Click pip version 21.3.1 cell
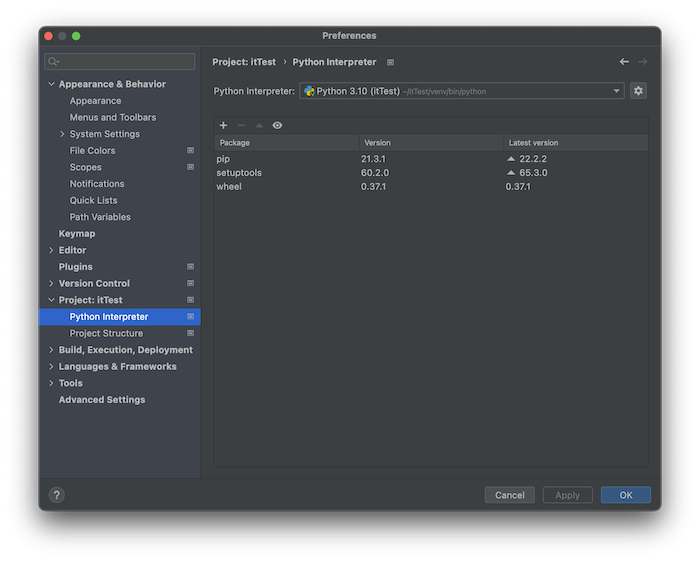 point(373,159)
